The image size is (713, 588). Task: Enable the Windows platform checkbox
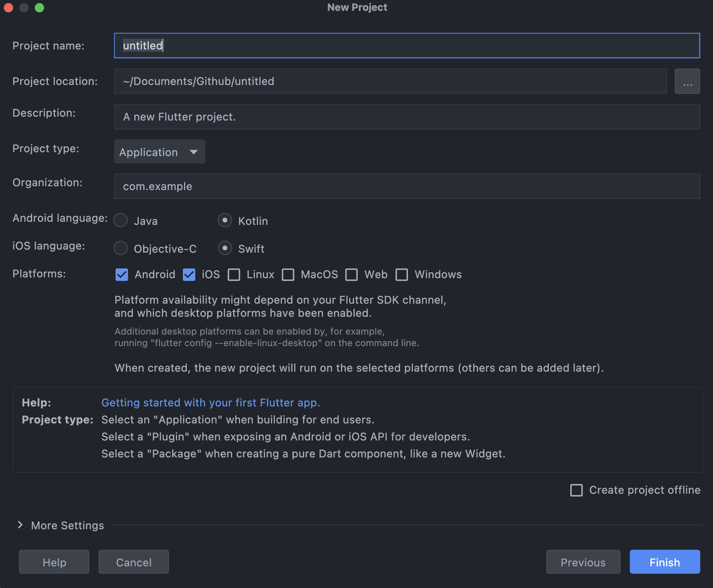[402, 275]
